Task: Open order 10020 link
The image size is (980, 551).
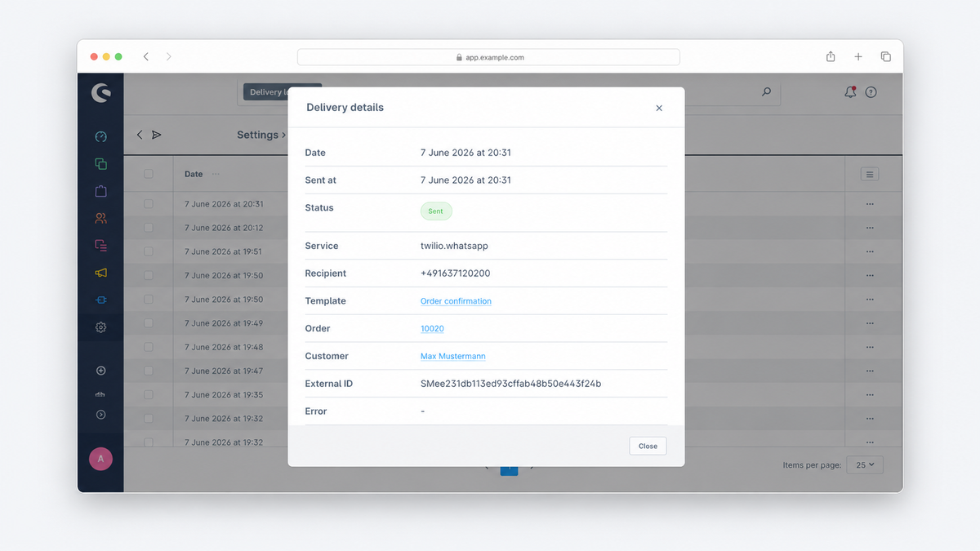Action: (x=432, y=329)
